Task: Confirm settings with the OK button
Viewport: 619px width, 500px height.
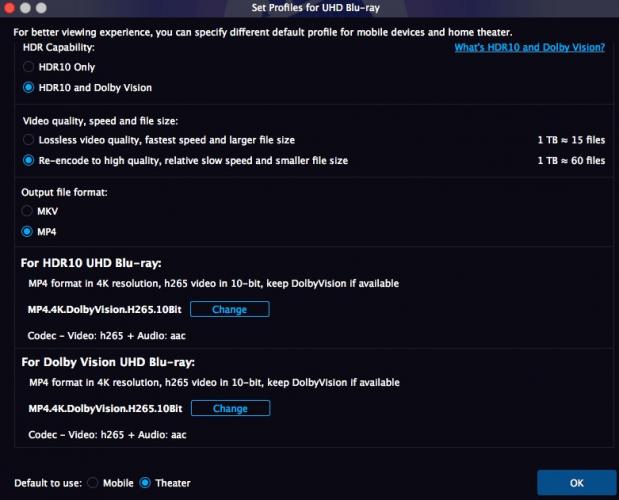Action: tap(577, 483)
